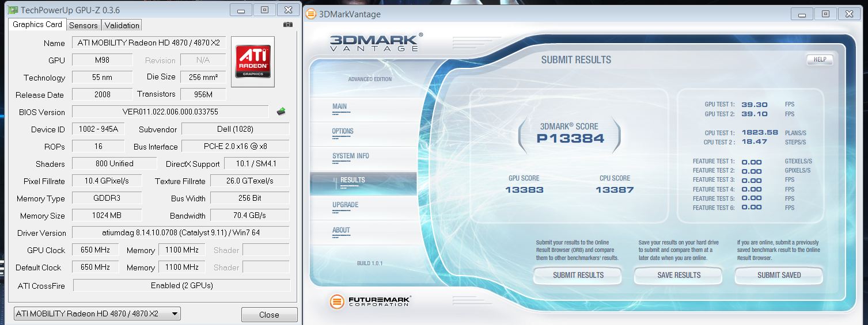This screenshot has width=868, height=325.
Task: Click the SUBMIT RESULTS button
Action: click(x=578, y=276)
